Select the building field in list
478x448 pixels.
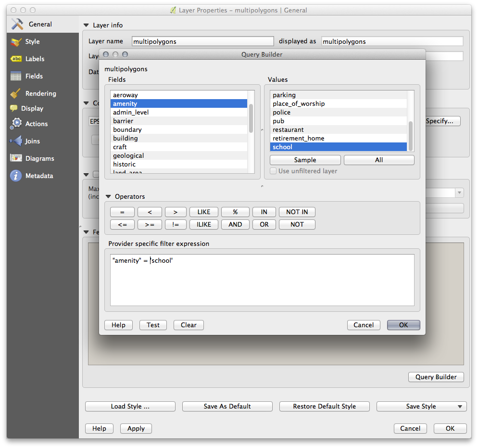tap(126, 138)
